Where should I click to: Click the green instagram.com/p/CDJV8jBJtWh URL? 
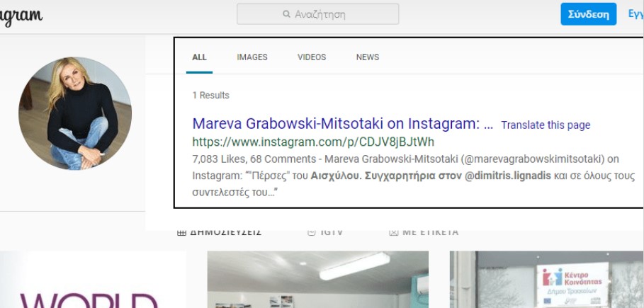tap(313, 142)
